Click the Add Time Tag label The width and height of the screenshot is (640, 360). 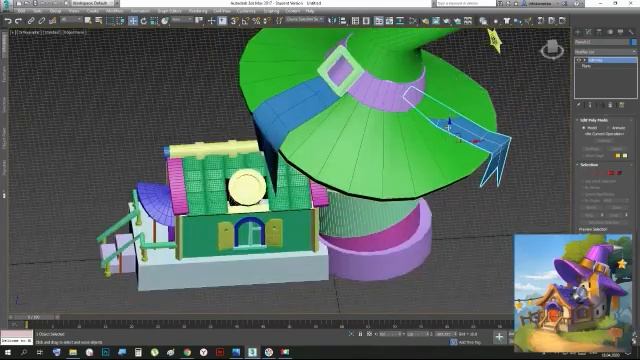(x=470, y=342)
